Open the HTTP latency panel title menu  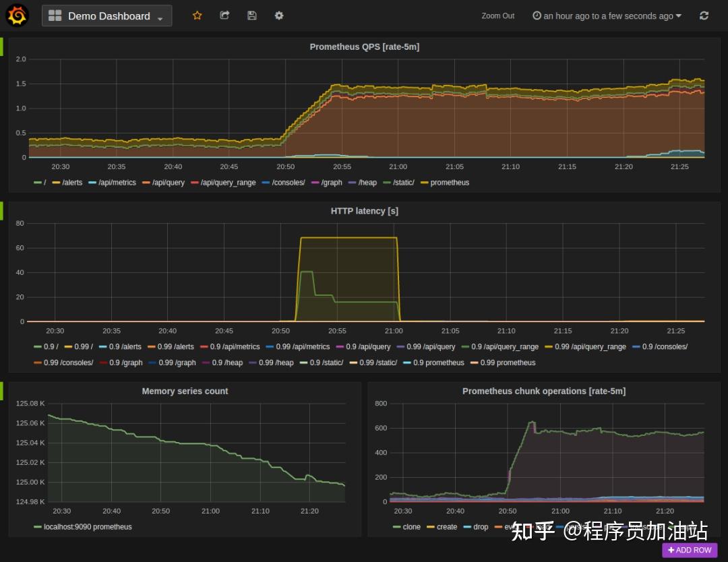[365, 211]
